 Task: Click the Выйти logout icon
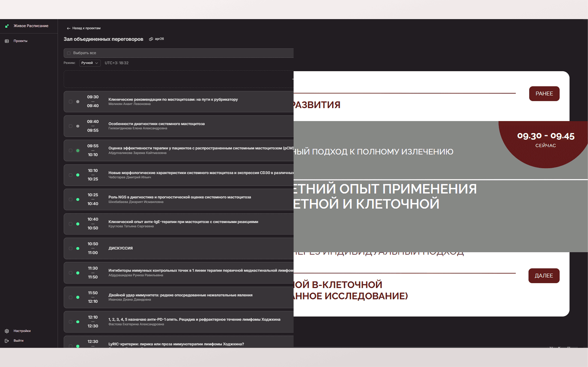point(7,341)
